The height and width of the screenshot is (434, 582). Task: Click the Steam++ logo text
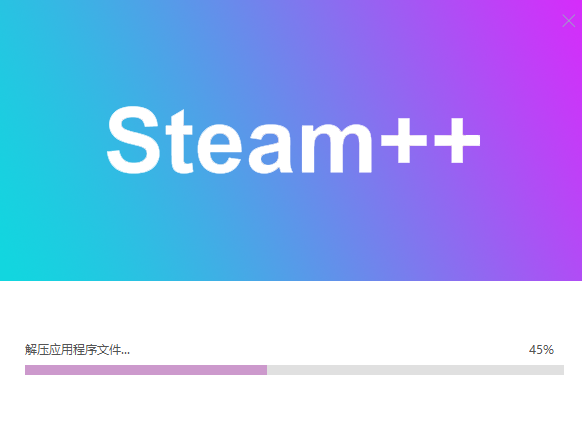[x=293, y=140]
